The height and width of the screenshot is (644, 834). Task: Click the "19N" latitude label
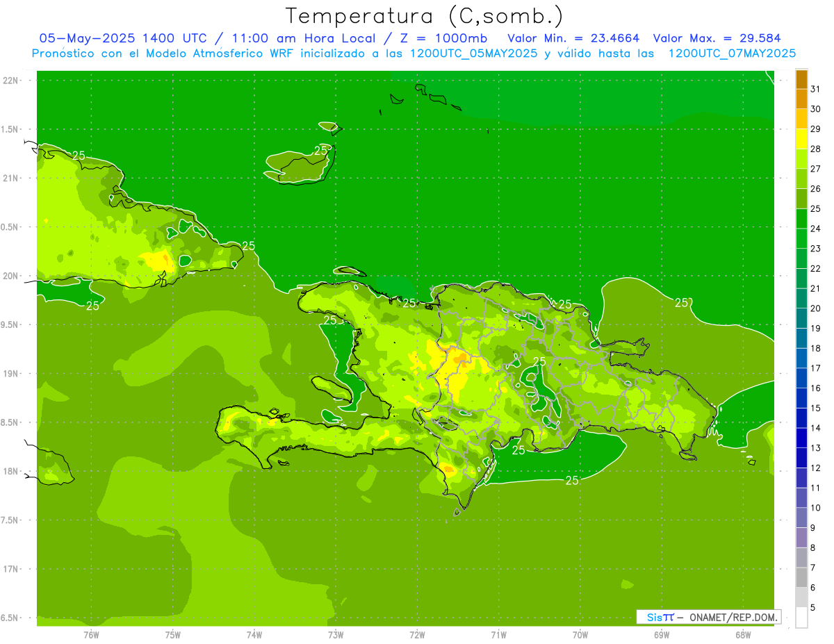(12, 374)
